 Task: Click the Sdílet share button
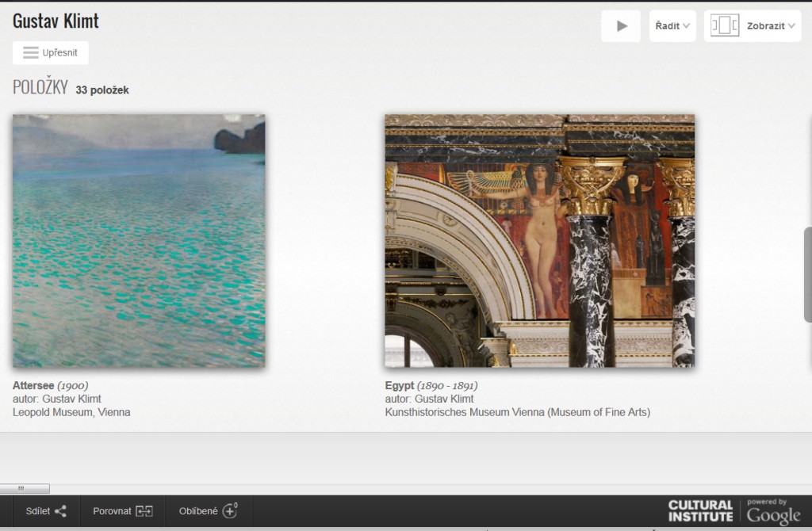point(46,511)
